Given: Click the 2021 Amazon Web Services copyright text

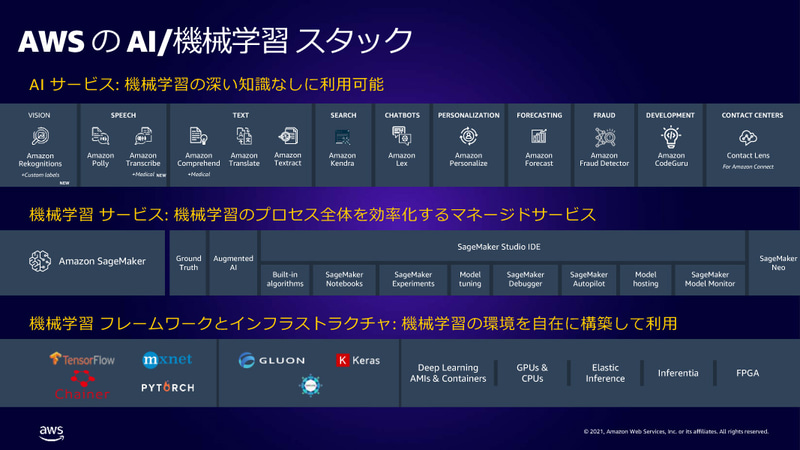Looking at the screenshot, I should coord(676,432).
